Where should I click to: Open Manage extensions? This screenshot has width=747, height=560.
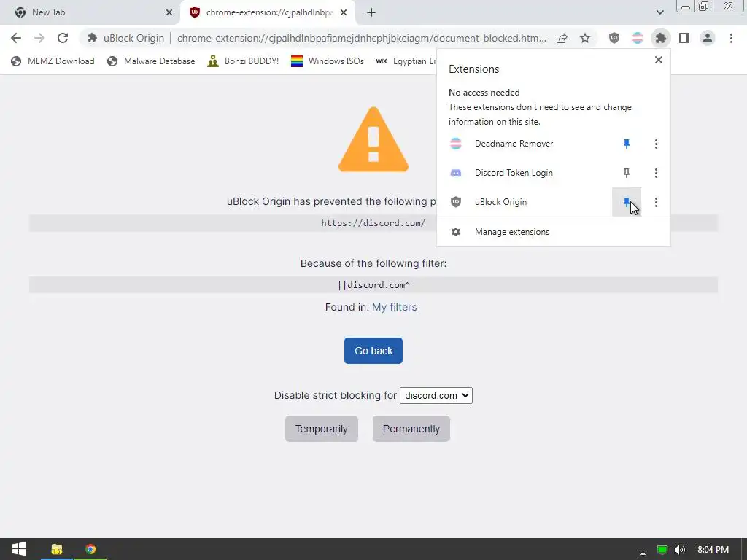554,232
